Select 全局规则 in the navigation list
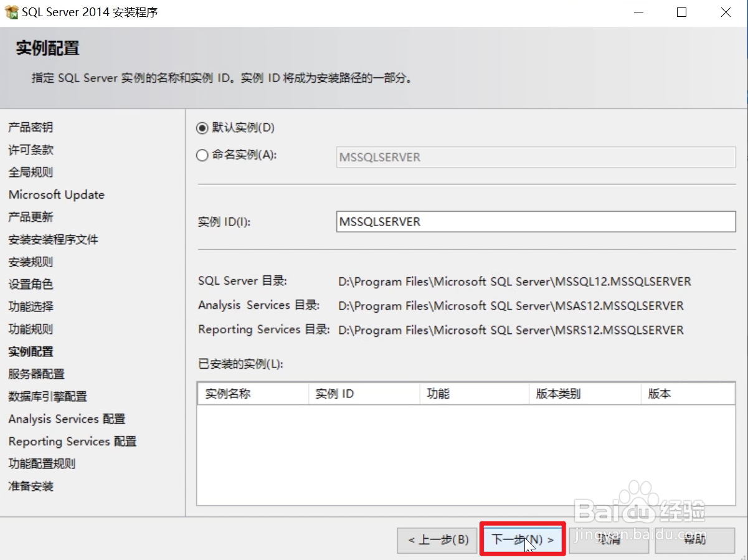This screenshot has width=748, height=560. coord(30,172)
